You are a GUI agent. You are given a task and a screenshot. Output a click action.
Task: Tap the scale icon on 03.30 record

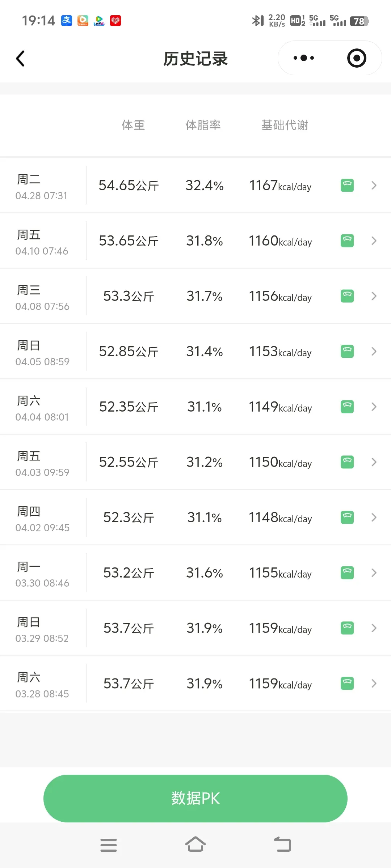pos(347,573)
